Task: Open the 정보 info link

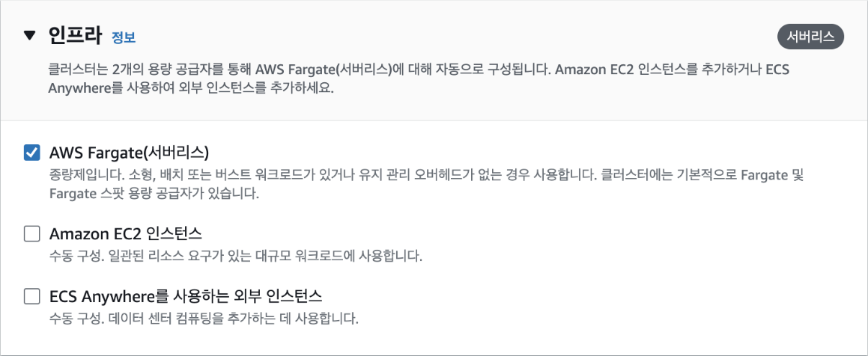Action: point(124,37)
